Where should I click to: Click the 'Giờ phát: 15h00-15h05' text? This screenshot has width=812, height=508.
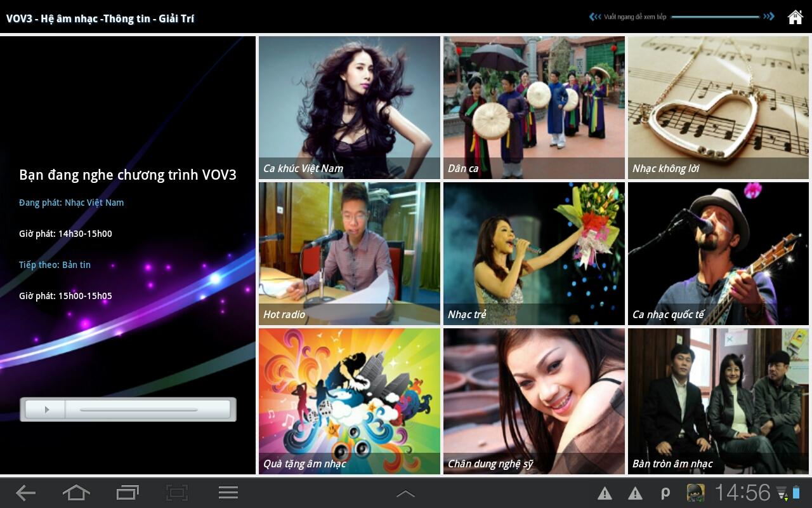[x=65, y=296]
